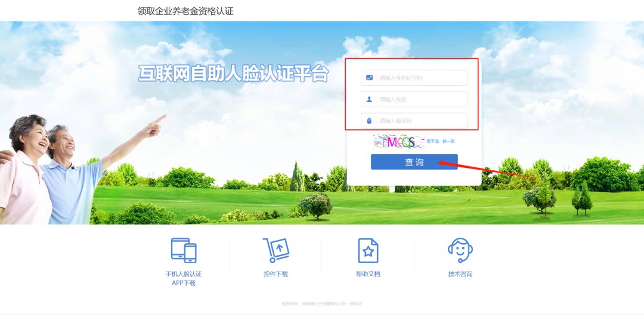Click the shopping cart 控件下载 icon
The width and height of the screenshot is (644, 315).
(x=275, y=250)
